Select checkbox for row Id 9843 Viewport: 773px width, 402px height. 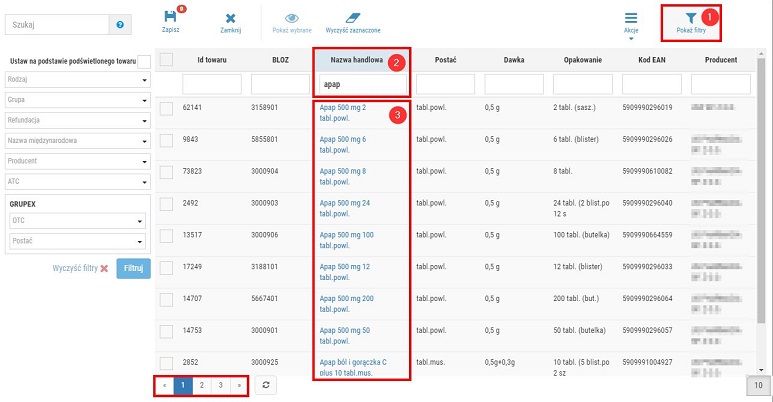166,140
